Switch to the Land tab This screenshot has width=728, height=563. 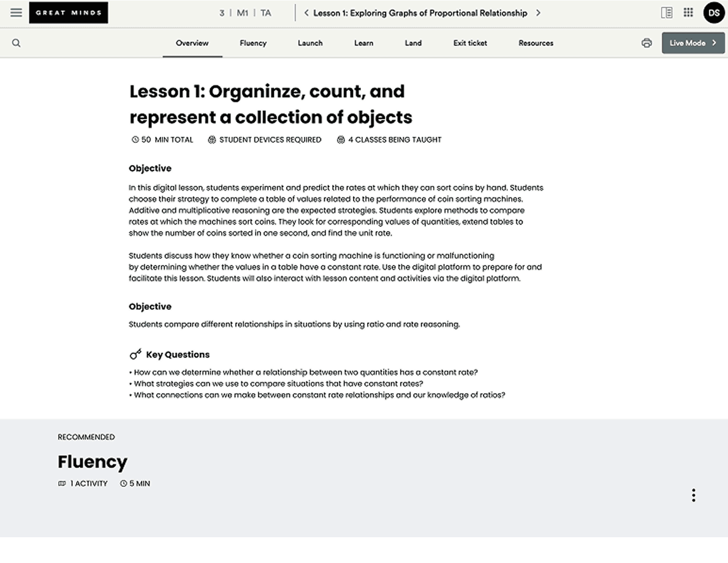click(413, 43)
